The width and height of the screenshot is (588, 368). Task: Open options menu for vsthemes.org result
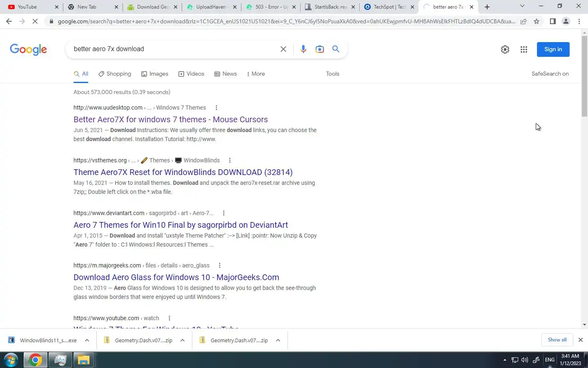pyautogui.click(x=230, y=160)
